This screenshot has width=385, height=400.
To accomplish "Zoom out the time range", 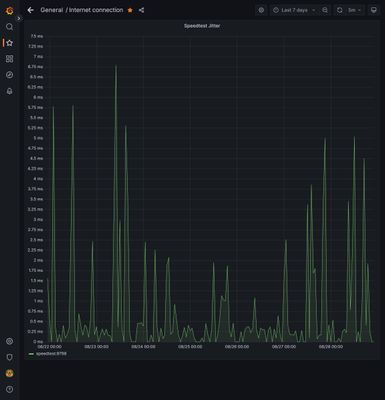I will pyautogui.click(x=325, y=10).
